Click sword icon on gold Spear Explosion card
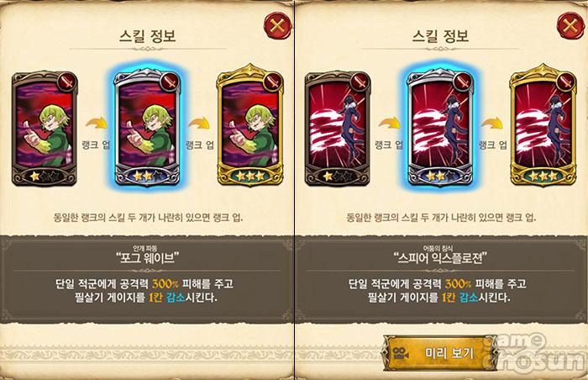Screen dimensions: 588x380 tap(565, 82)
